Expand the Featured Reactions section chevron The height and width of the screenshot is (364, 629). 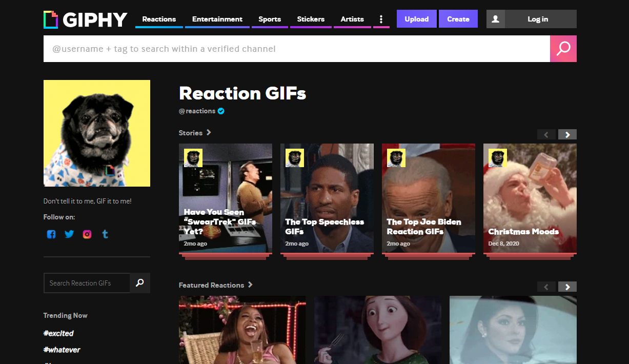click(x=250, y=285)
